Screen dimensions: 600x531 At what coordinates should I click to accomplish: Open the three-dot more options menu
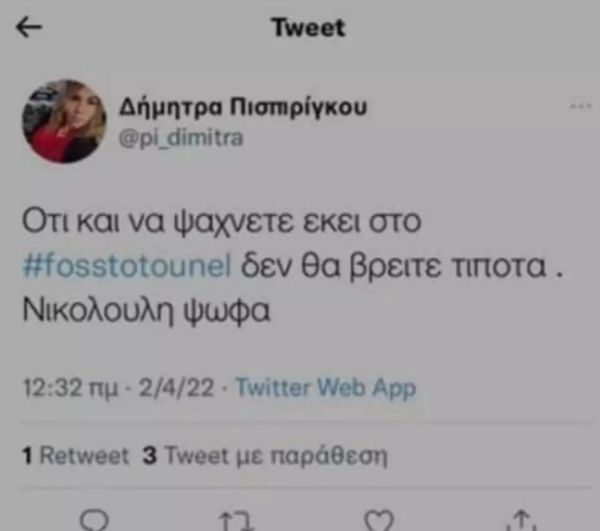pos(580,106)
